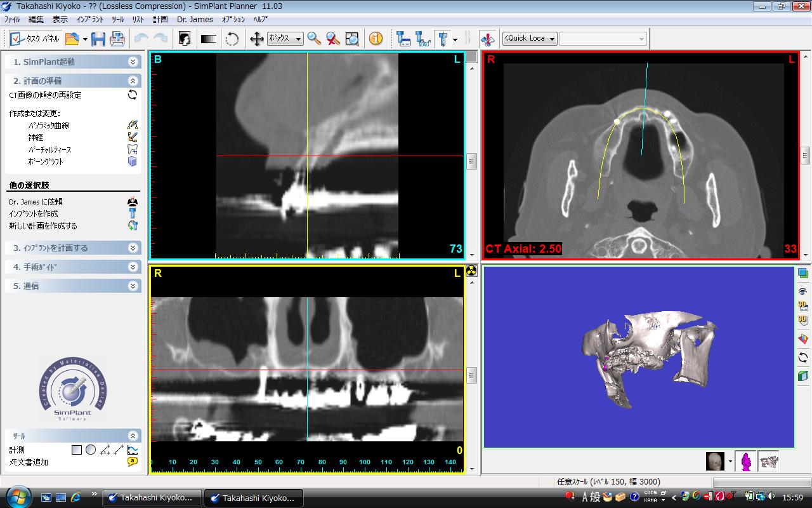Viewport: 812px width, 508px height.
Task: Open the 編集 menu
Action: [x=36, y=20]
